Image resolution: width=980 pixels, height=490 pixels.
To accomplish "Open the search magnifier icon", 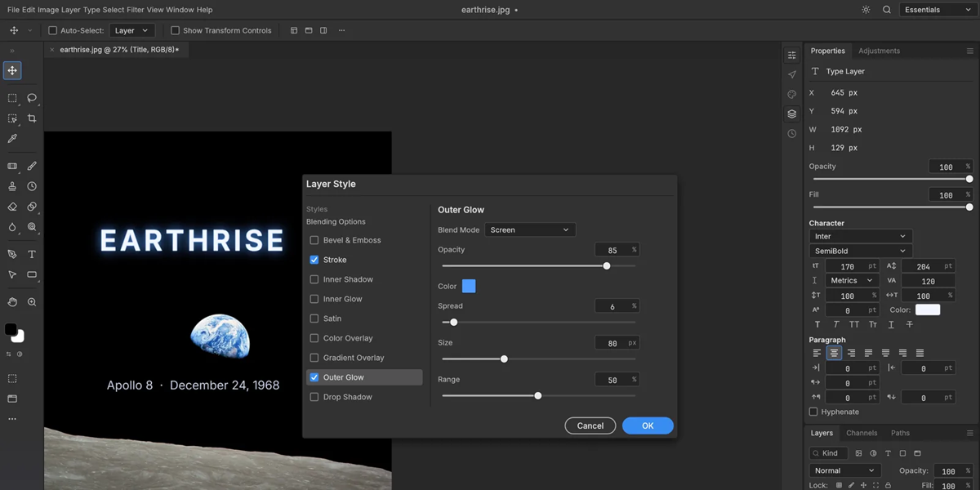I will coord(887,10).
